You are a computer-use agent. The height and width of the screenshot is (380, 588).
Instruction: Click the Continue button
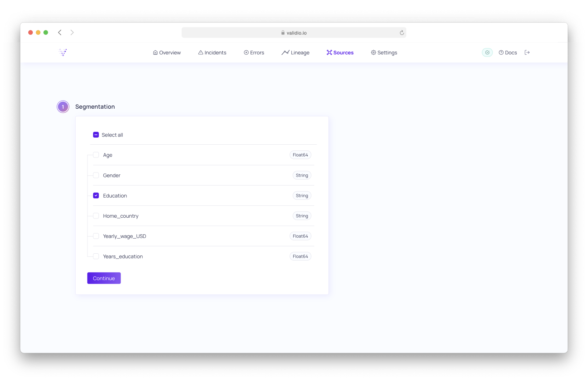click(104, 278)
